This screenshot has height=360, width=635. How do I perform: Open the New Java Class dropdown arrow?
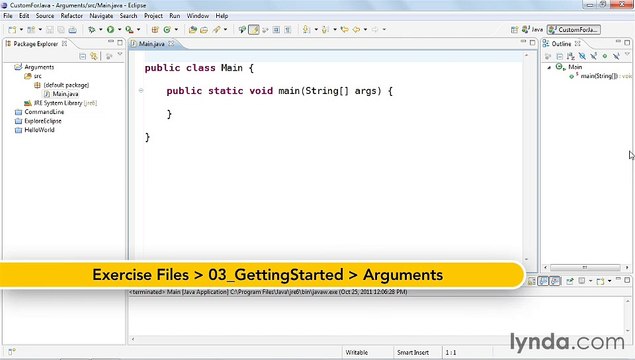click(177, 30)
